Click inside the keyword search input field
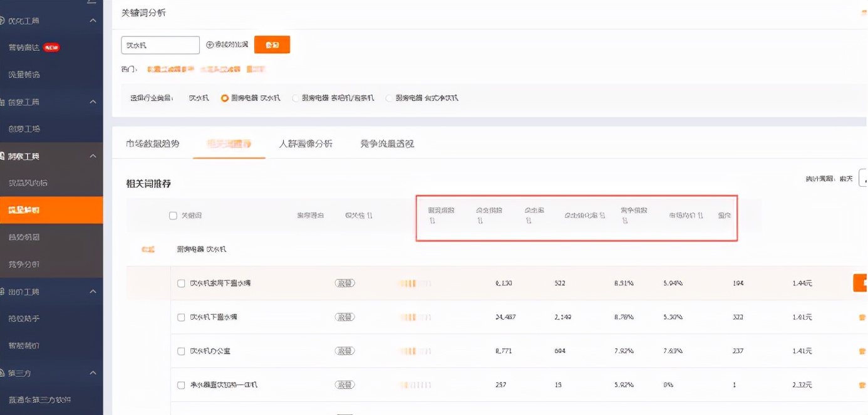868x415 pixels. coord(160,45)
